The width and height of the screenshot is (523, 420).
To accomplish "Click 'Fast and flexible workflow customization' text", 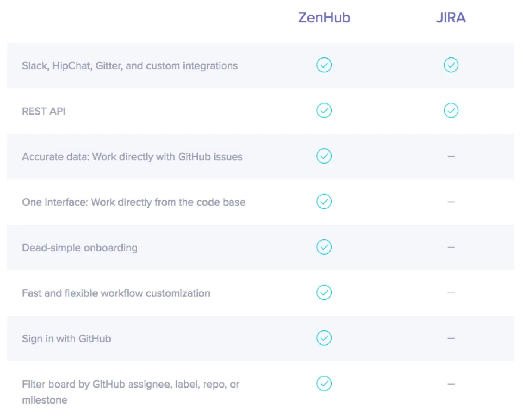I will 116,293.
